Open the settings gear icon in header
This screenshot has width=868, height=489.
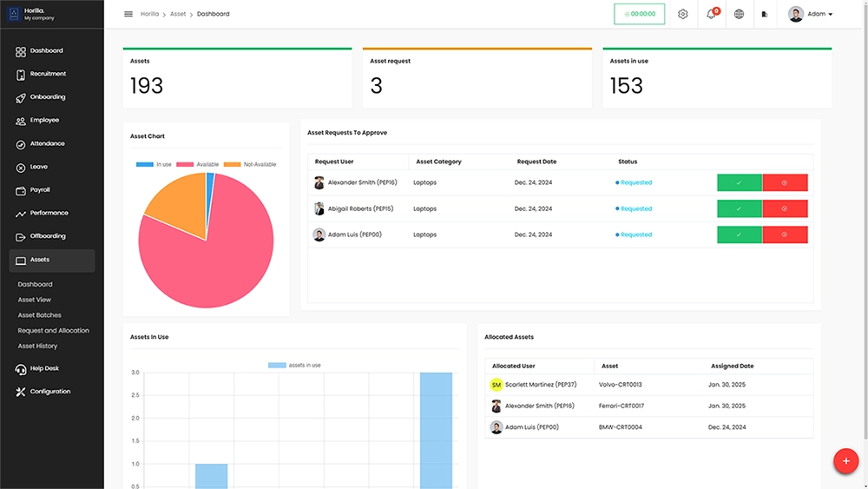(683, 14)
